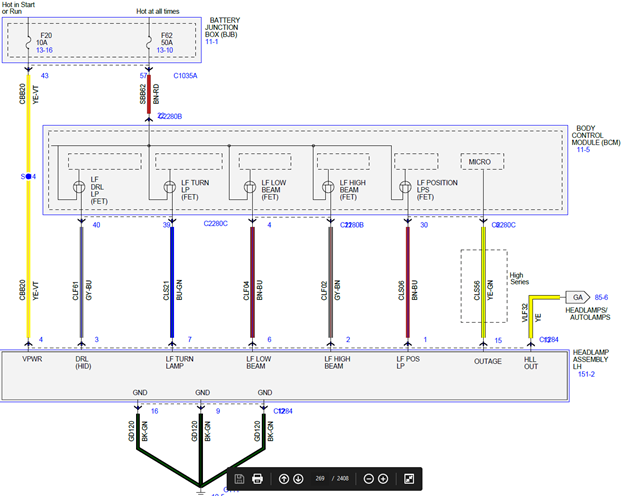Viewport: 624px width, 496px height.
Task: Print the wiring diagram page
Action: (x=257, y=478)
